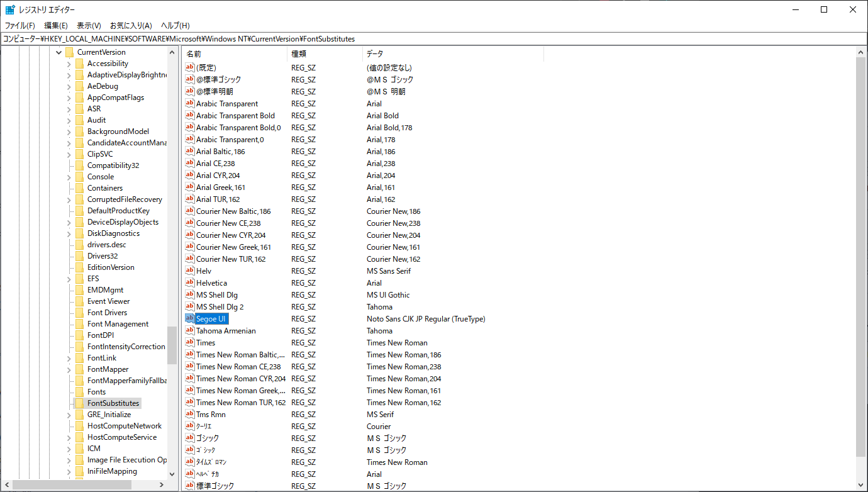Select the Font Drivers tree key

107,313
